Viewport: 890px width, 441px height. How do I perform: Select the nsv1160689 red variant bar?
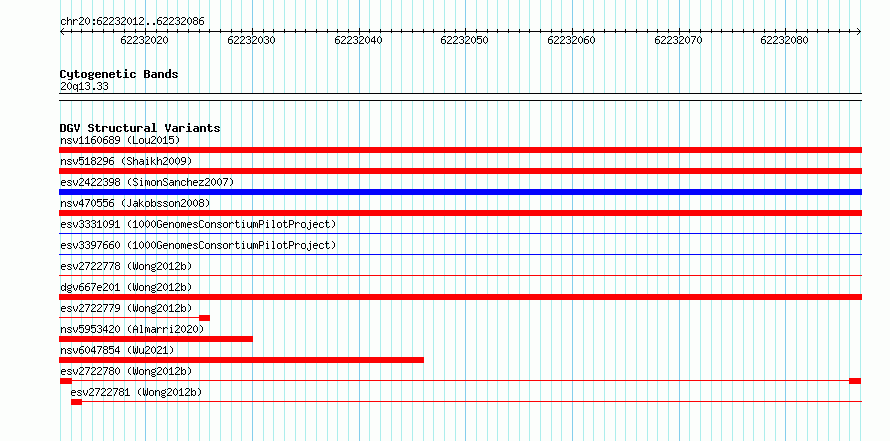[x=460, y=150]
